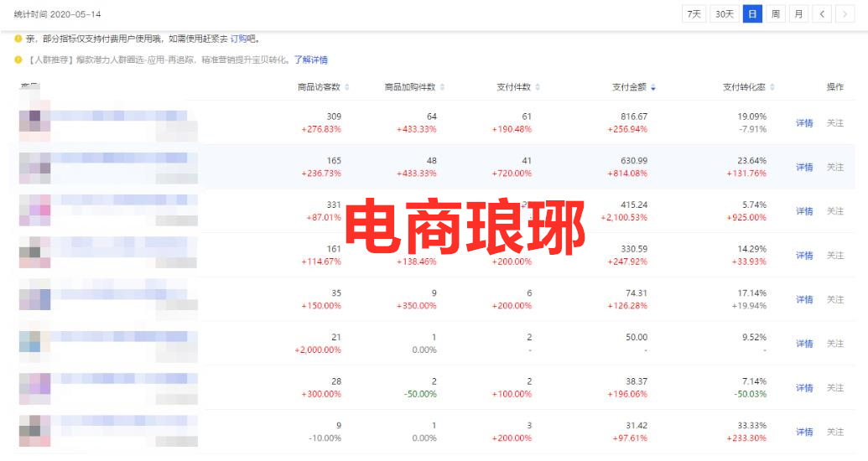Screen dimensions: 868x461
Task: Select the 7天 time range tab
Action: 694,14
